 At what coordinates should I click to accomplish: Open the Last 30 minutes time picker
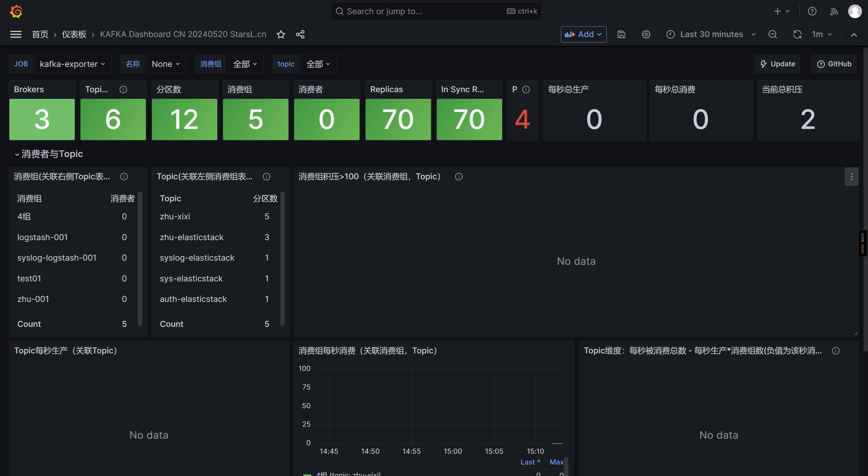(x=711, y=34)
